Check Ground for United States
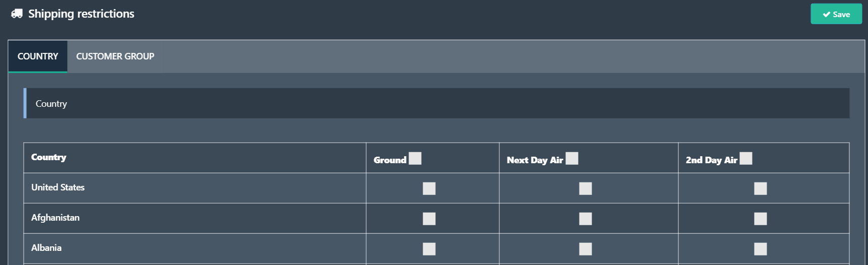The image size is (868, 265). (429, 188)
